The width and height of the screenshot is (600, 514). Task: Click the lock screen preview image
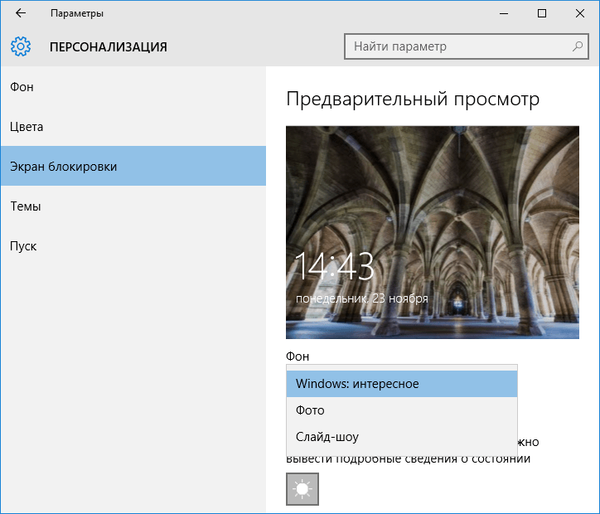[432, 232]
